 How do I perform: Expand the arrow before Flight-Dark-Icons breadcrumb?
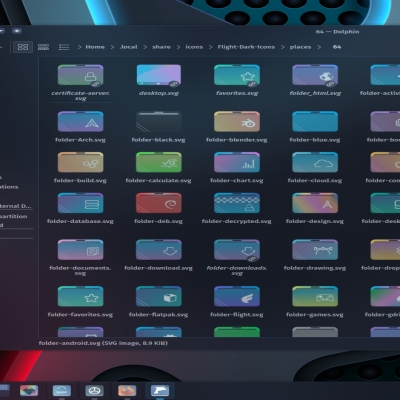210,47
